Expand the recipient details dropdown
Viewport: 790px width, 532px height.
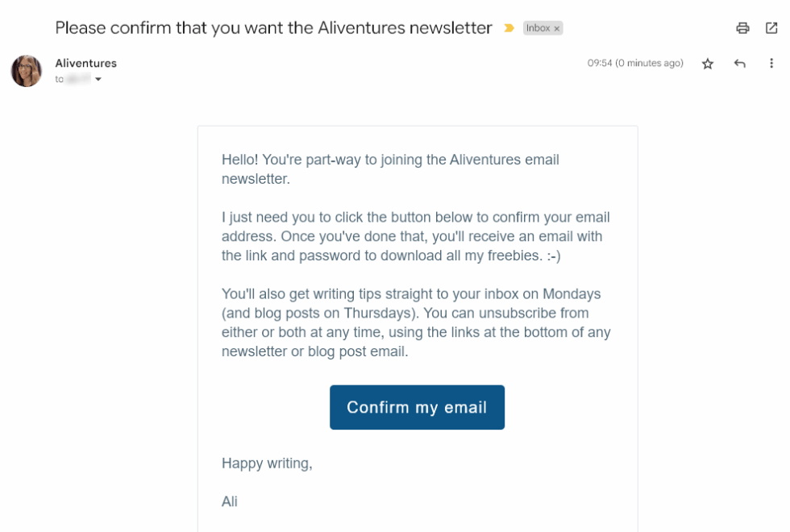pos(98,79)
